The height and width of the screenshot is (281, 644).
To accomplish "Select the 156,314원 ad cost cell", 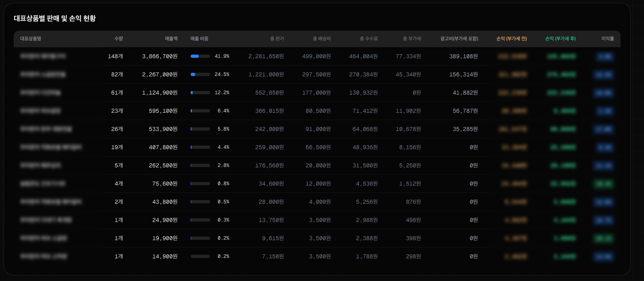I will point(464,74).
